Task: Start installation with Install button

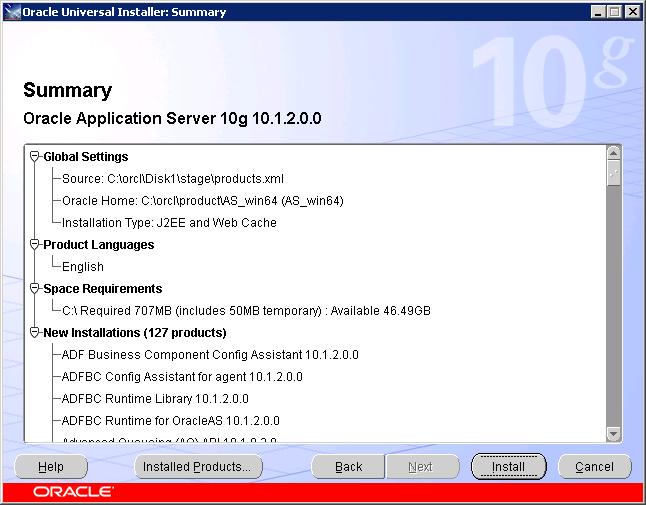Action: (x=509, y=467)
